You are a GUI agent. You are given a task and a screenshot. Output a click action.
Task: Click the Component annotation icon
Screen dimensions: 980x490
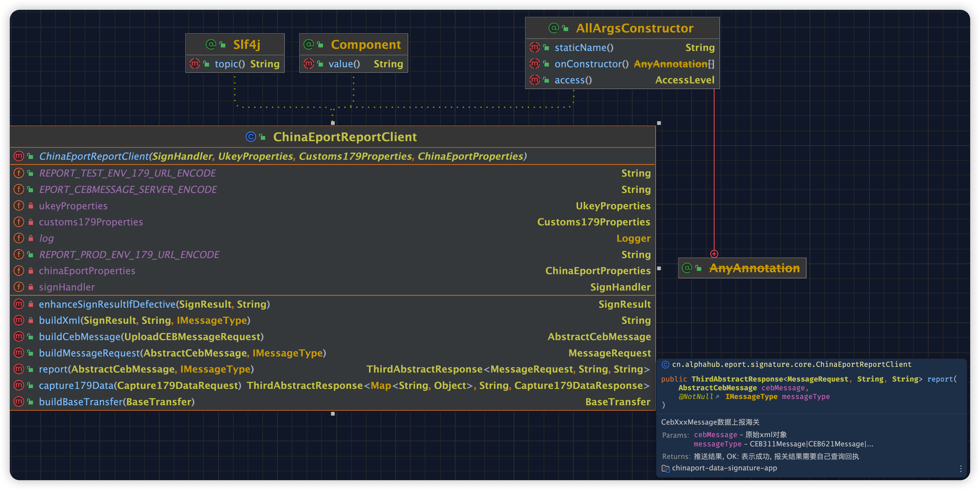[x=309, y=44]
